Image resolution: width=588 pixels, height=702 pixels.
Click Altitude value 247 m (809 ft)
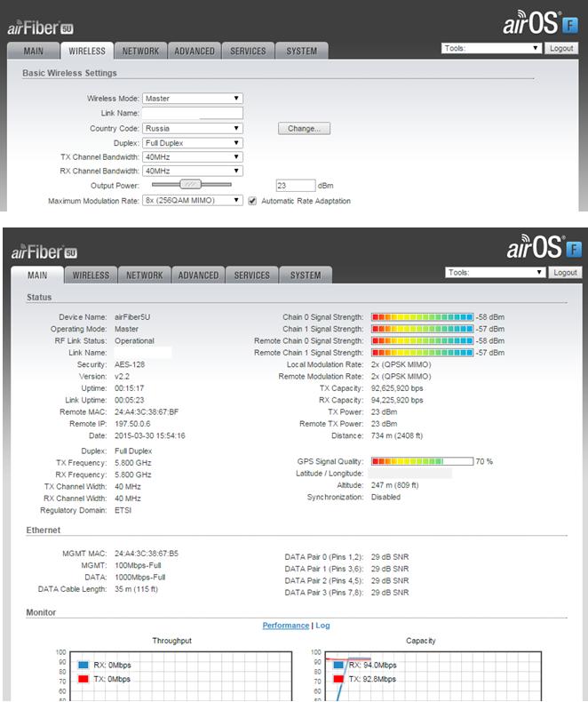(394, 485)
